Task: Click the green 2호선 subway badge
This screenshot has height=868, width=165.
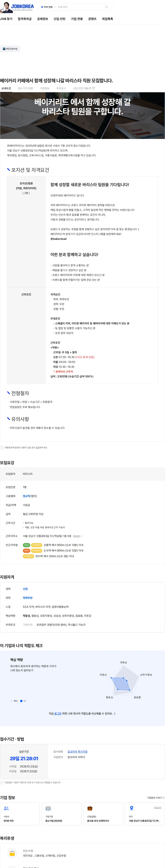Action: (26, 545)
